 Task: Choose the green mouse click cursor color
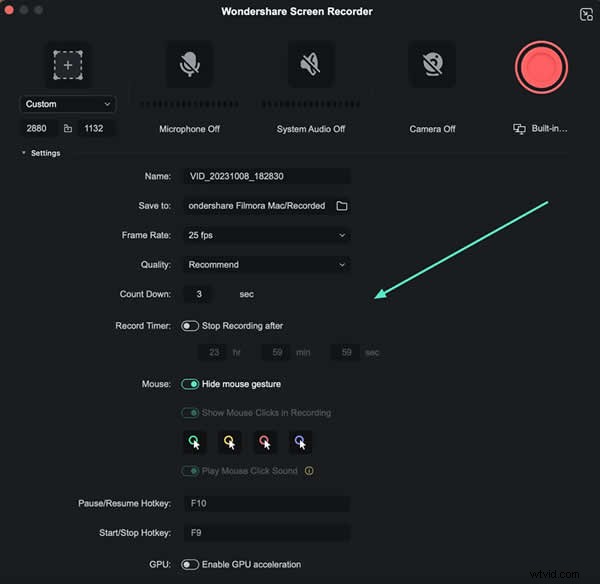point(194,442)
